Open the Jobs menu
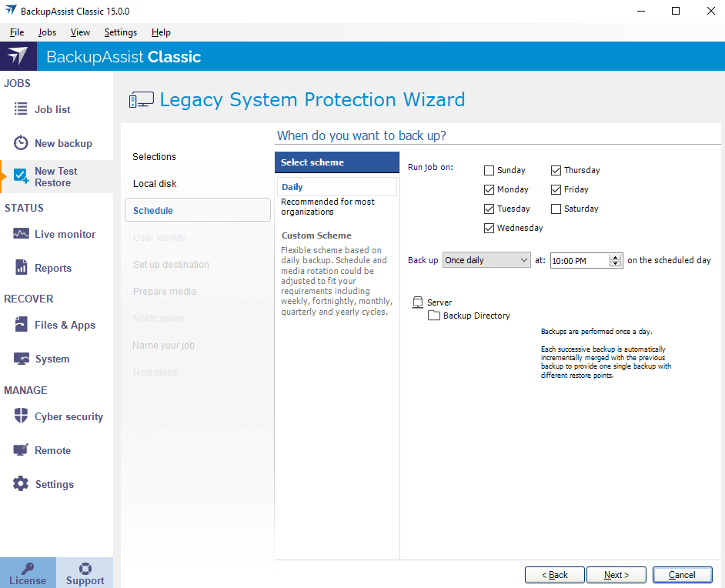This screenshot has width=725, height=588. [x=47, y=32]
